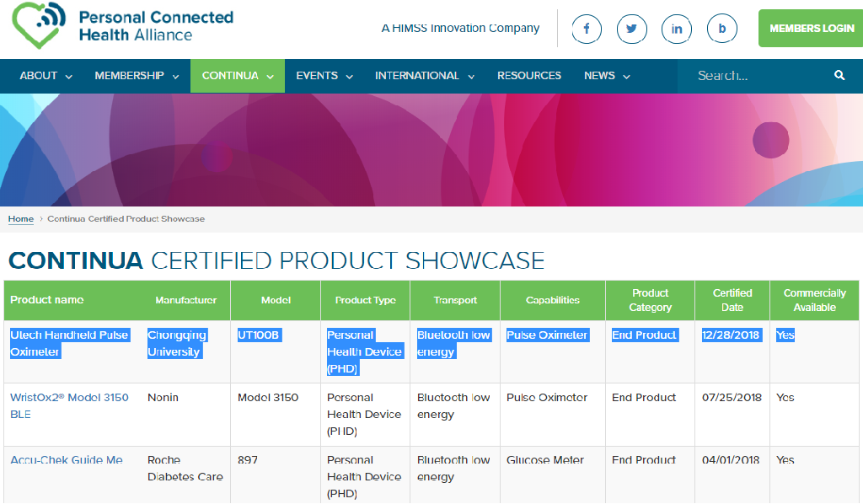
Task: Click the Continua Certified Product Showcase page heading
Action: coord(276,260)
